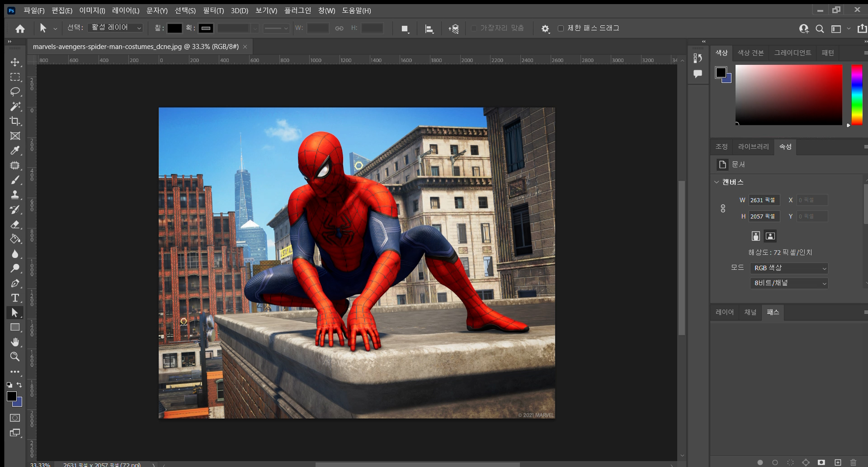
Task: Click the fill color swatch in options bar
Action: click(175, 28)
